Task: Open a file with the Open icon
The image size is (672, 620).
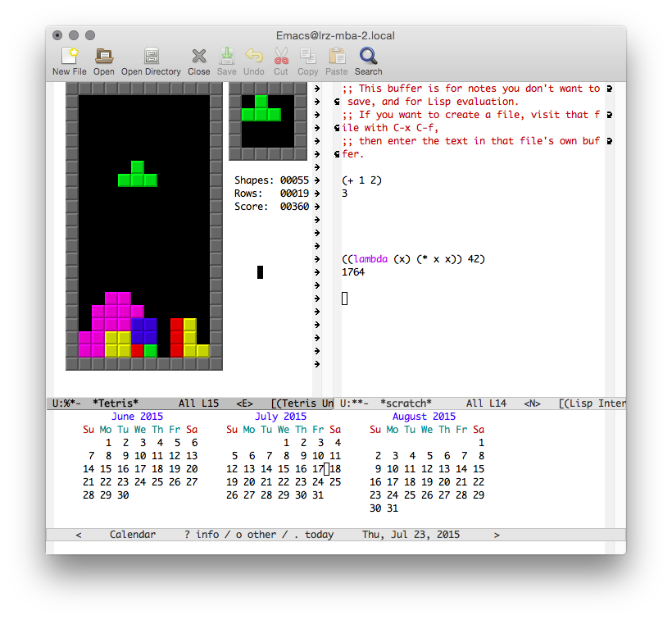Action: pos(104,56)
